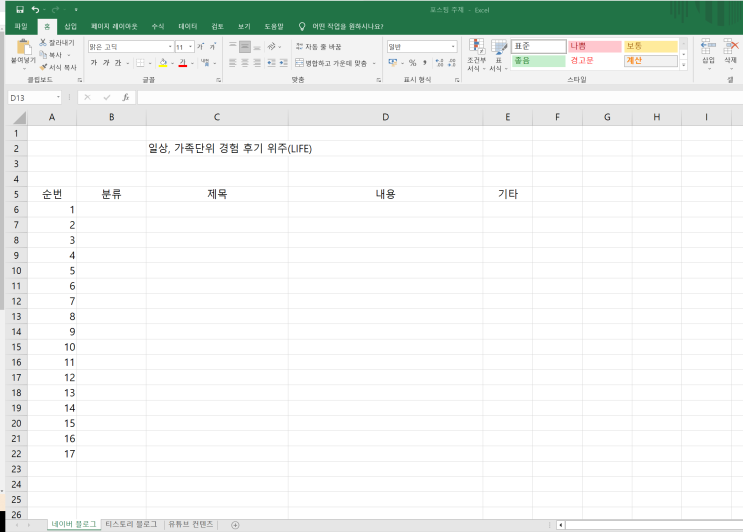Apply red font color 가 button

pyautogui.click(x=183, y=63)
